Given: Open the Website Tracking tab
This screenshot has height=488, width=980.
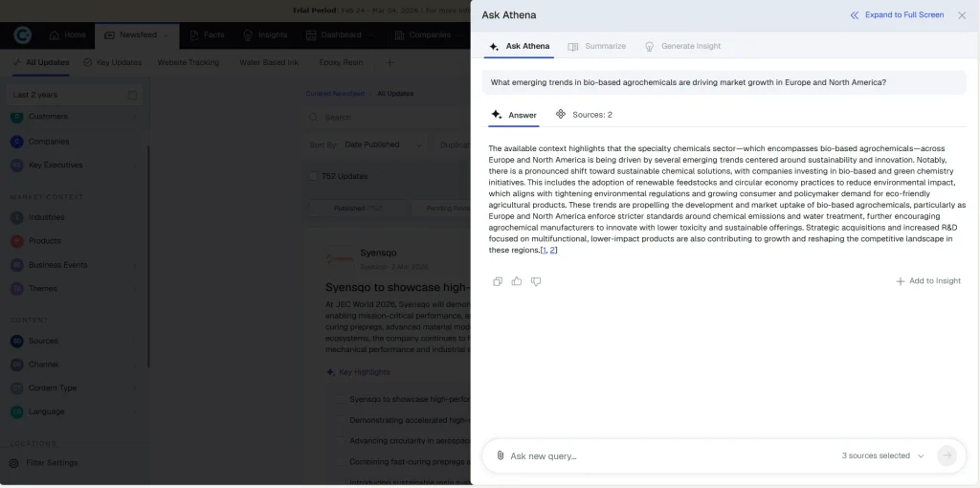Looking at the screenshot, I should coord(189,62).
